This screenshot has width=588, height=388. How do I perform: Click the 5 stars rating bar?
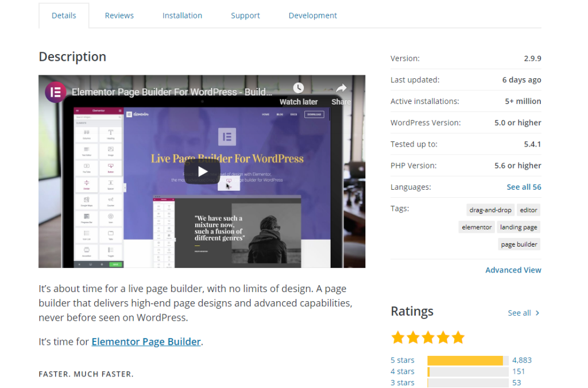tap(467, 360)
